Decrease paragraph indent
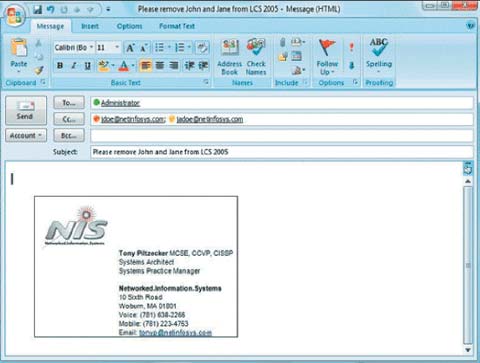Viewport: 480px width, 363px height. [189, 66]
